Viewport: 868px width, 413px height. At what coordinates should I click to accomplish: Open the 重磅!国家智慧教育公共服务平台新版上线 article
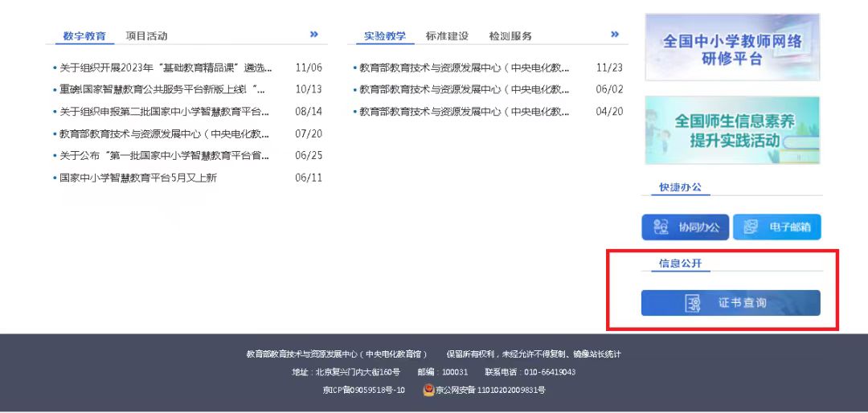(162, 90)
